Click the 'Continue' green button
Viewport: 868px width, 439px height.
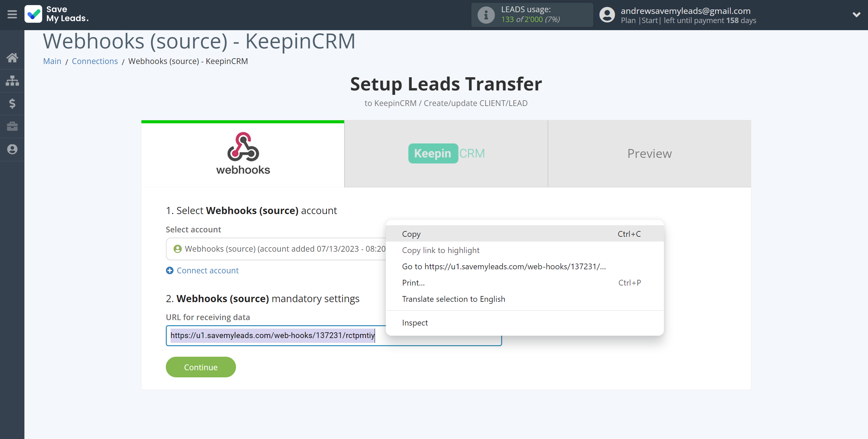(201, 367)
